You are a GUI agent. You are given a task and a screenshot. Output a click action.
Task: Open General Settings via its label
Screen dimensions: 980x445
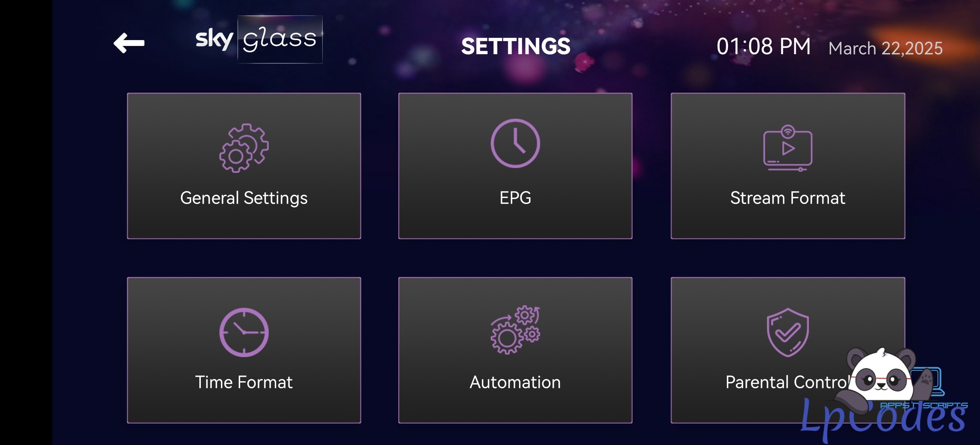click(x=244, y=198)
